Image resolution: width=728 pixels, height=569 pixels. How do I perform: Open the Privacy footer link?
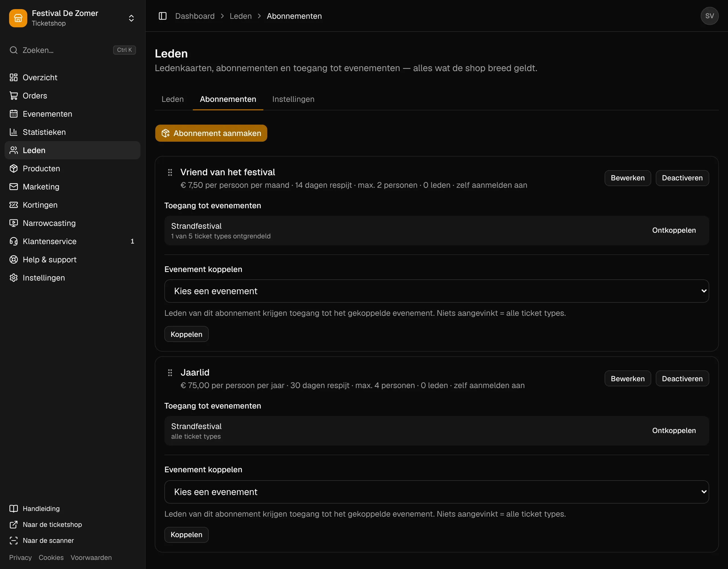pyautogui.click(x=20, y=557)
